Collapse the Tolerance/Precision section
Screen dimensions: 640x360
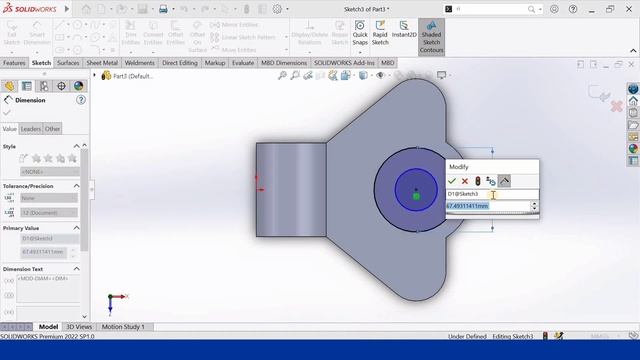click(x=76, y=186)
